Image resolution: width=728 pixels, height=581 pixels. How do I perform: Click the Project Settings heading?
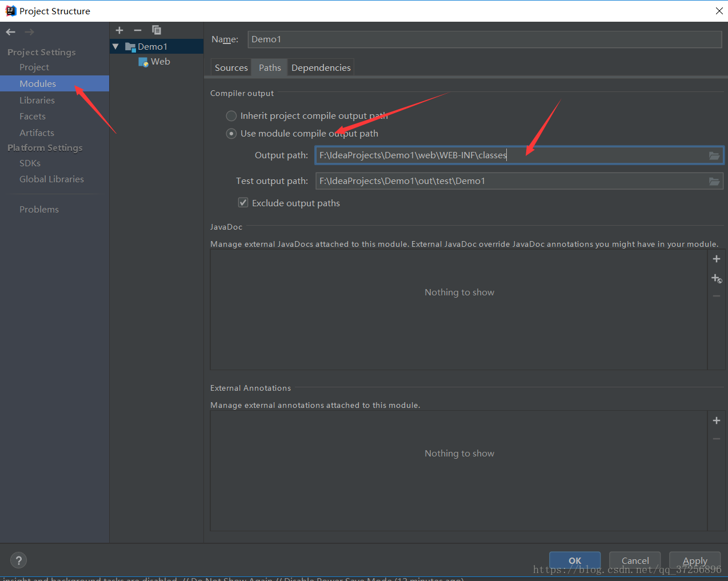42,53
